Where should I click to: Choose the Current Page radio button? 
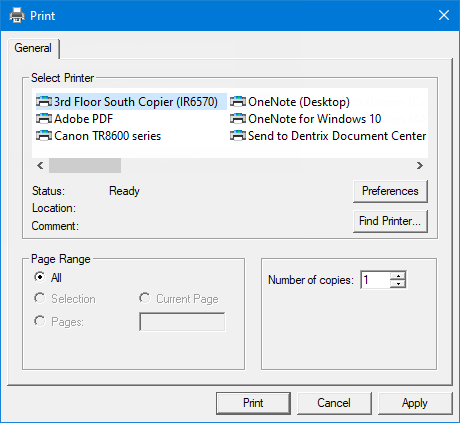(145, 298)
